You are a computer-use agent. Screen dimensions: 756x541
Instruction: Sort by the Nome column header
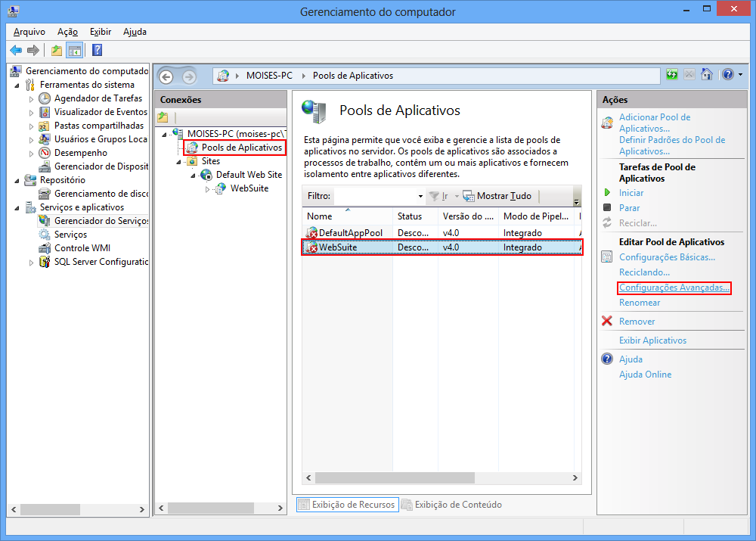coord(347,216)
